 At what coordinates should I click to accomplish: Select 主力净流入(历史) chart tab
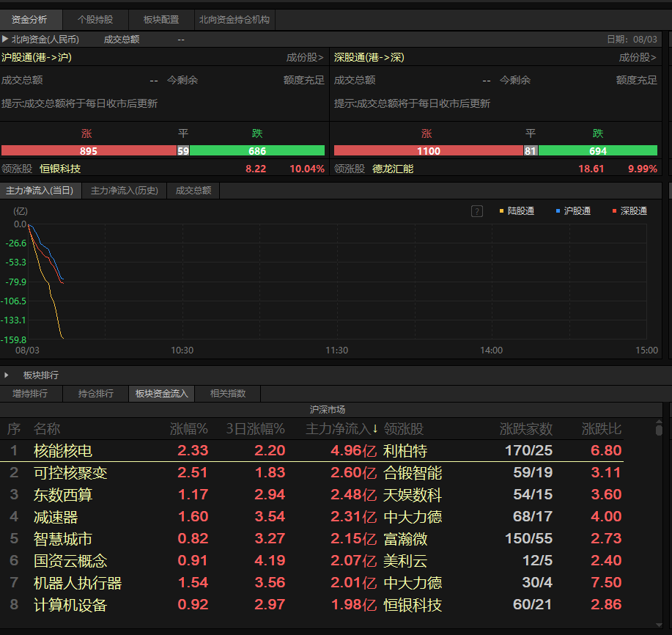pos(125,191)
